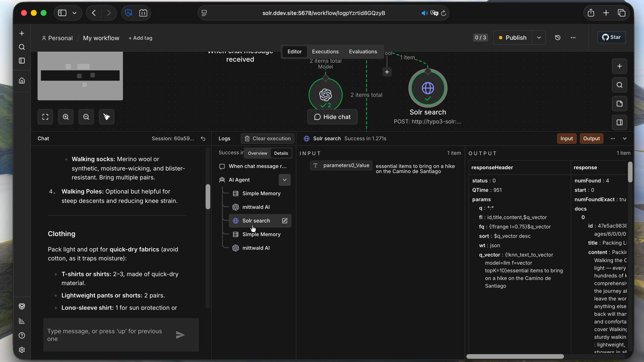This screenshot has height=362, width=644.
Task: Click the output vertical scrollbar thumb
Action: tap(630, 172)
